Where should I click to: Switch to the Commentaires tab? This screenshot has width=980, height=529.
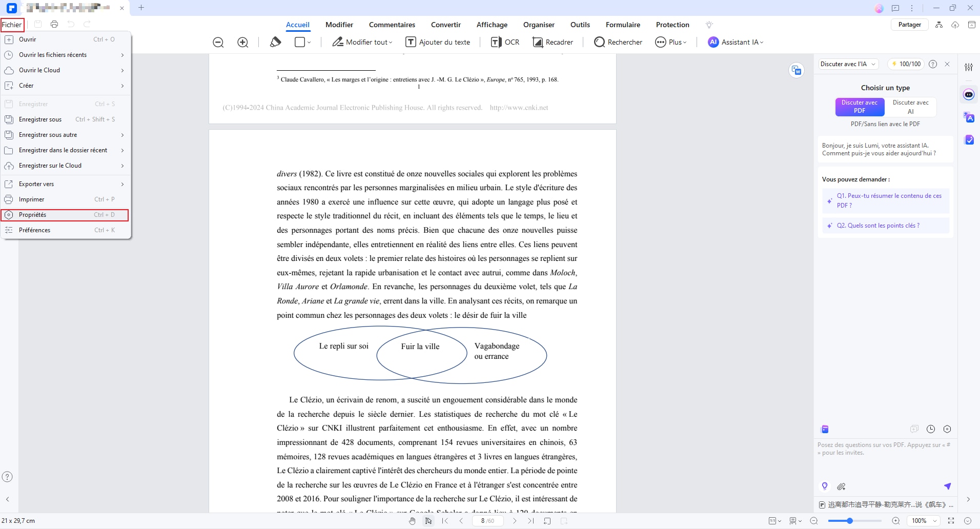point(392,25)
